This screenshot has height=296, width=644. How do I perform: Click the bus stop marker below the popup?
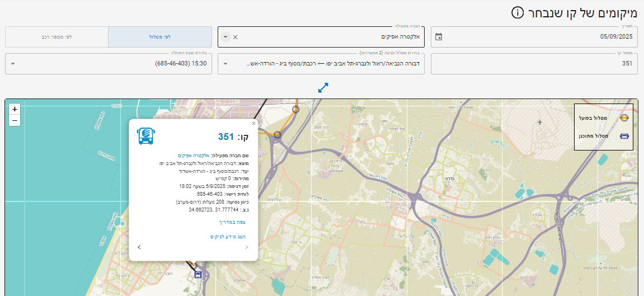pyautogui.click(x=198, y=274)
